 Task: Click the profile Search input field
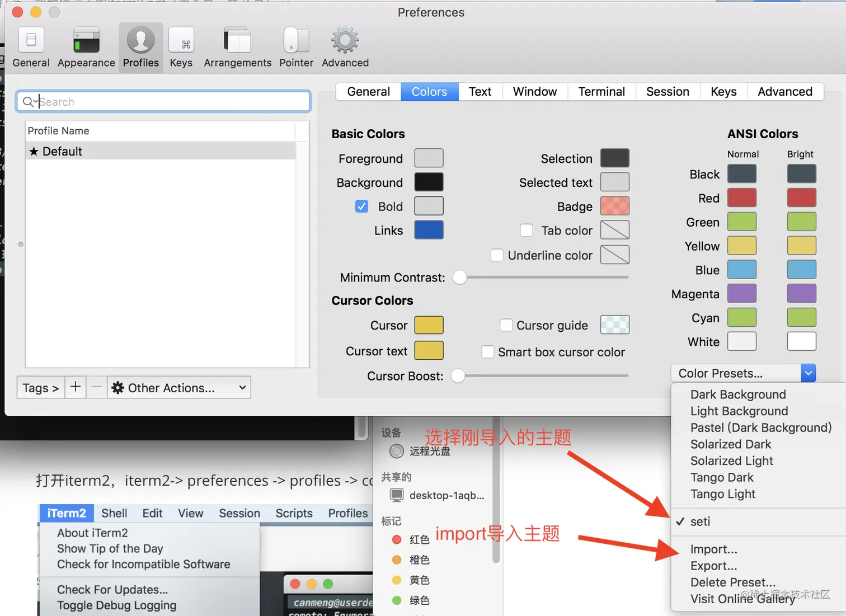pyautogui.click(x=163, y=102)
